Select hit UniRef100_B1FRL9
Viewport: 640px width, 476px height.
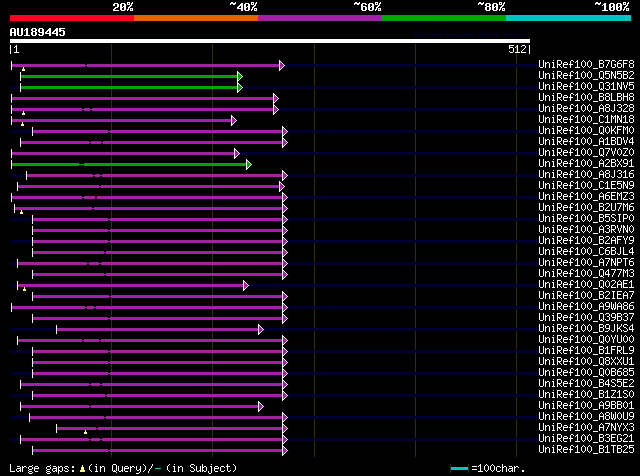pyautogui.click(x=586, y=351)
